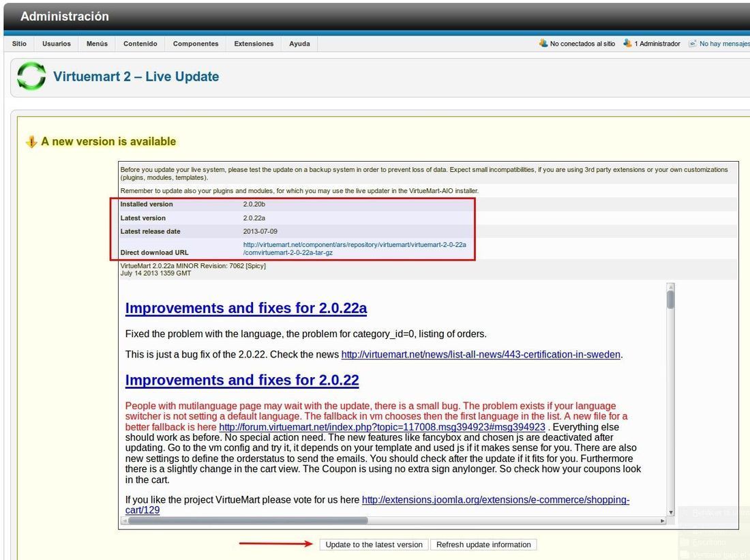Click the messages envelope icon

tap(692, 44)
